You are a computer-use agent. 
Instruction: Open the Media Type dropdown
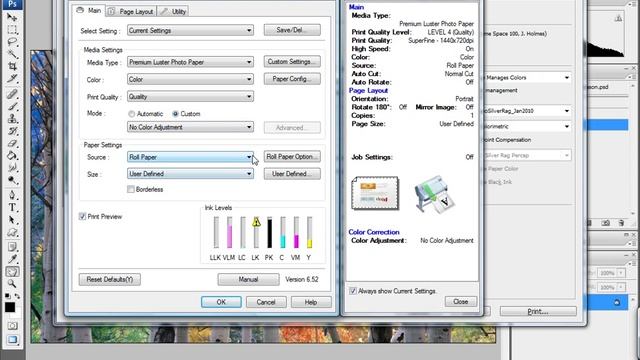(x=190, y=62)
